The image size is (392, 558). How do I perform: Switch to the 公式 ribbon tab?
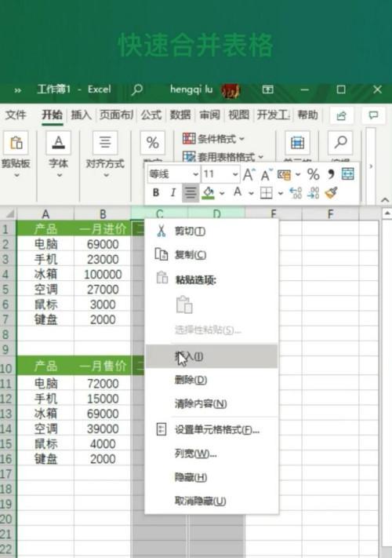[151, 115]
